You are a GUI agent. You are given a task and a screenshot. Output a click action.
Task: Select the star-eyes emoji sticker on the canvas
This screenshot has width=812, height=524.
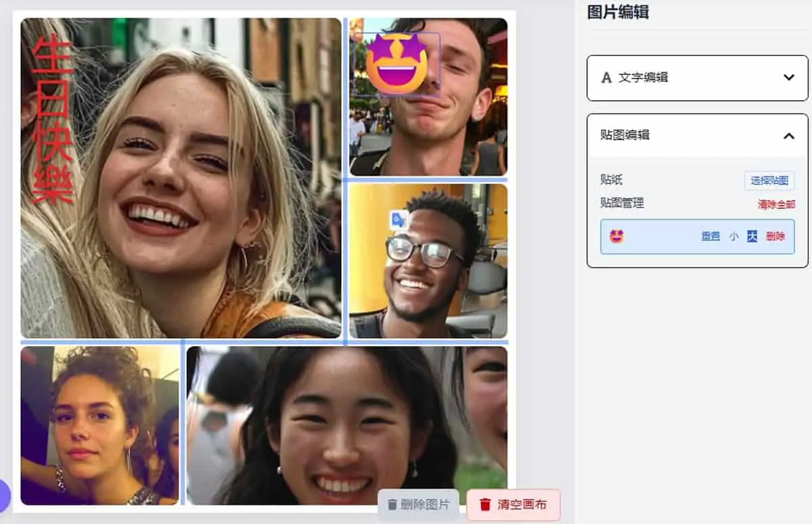397,64
